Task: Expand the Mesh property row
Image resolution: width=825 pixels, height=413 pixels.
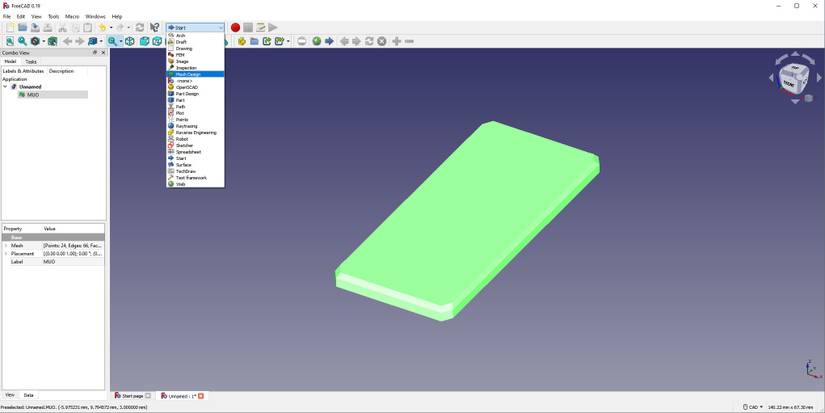Action: click(x=6, y=246)
